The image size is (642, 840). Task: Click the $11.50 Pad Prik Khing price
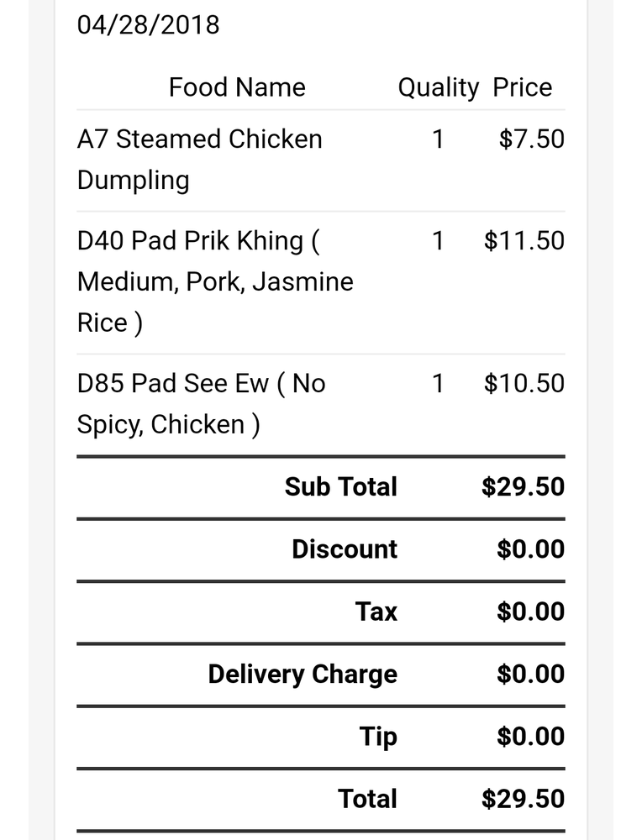pyautogui.click(x=524, y=241)
